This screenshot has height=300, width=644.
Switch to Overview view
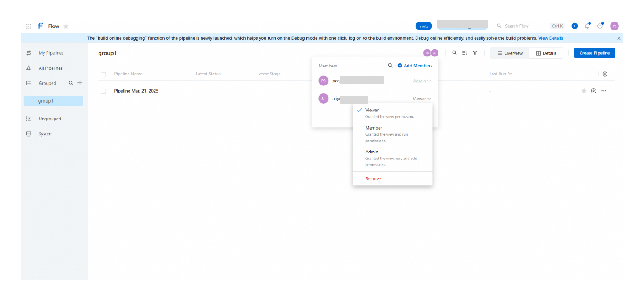click(x=510, y=53)
